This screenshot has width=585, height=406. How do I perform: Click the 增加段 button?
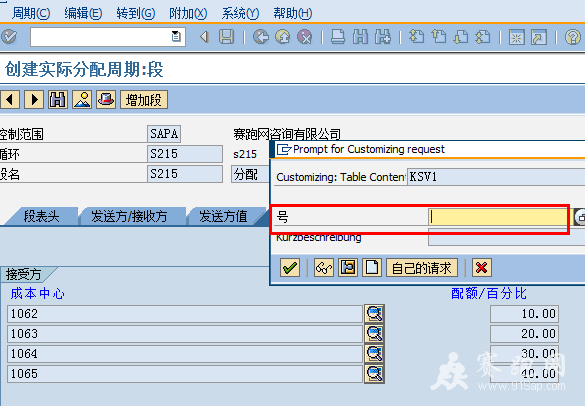point(144,100)
